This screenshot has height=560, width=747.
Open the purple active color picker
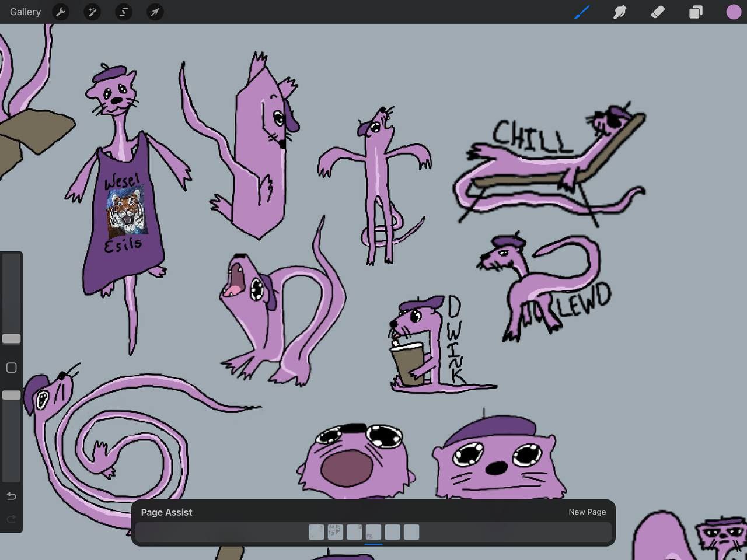pyautogui.click(x=734, y=12)
